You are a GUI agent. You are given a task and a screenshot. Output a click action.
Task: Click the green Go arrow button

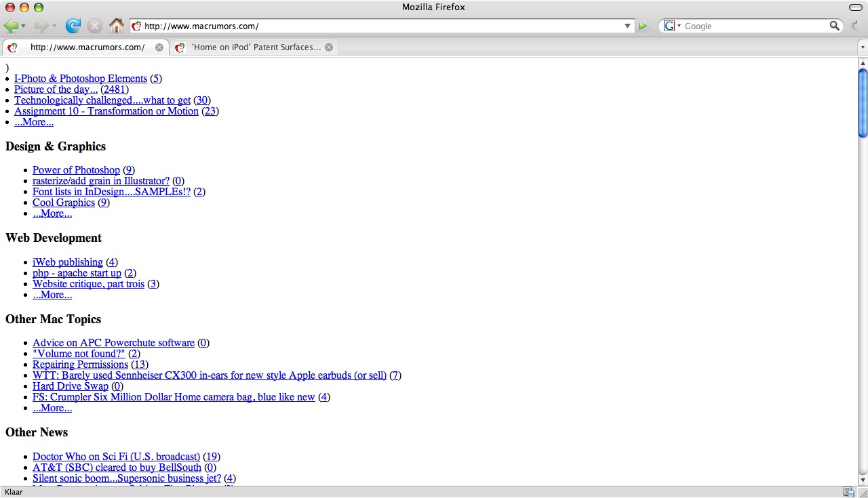[x=643, y=26]
